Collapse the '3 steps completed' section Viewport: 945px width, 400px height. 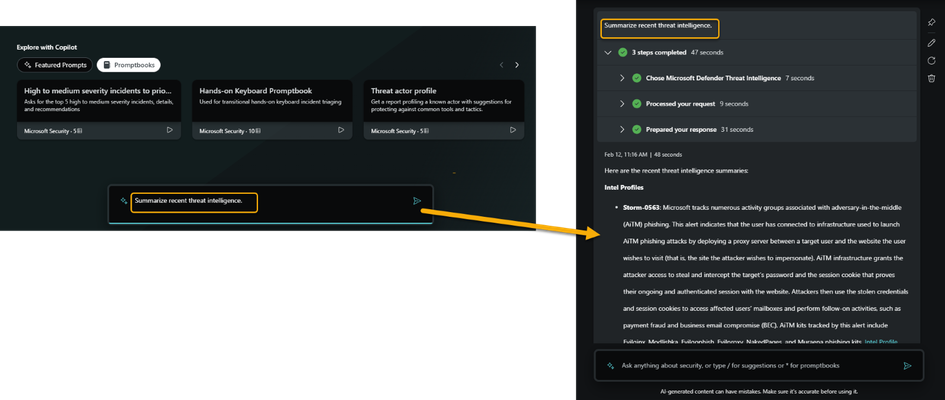(x=608, y=52)
